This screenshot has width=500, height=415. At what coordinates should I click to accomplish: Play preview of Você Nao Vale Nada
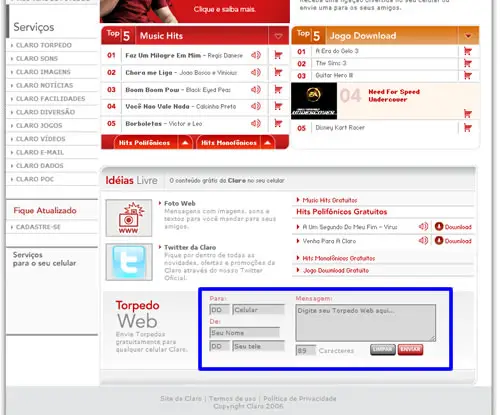256,106
